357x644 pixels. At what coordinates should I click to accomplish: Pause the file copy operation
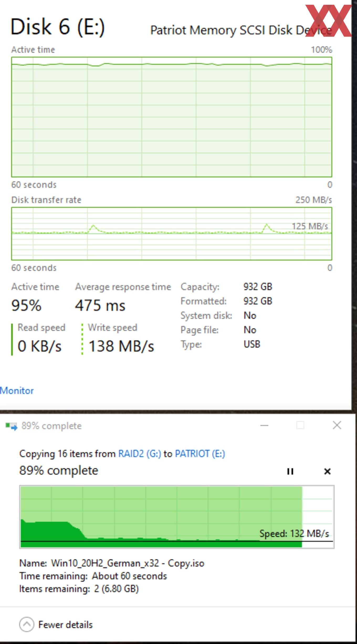pyautogui.click(x=290, y=471)
